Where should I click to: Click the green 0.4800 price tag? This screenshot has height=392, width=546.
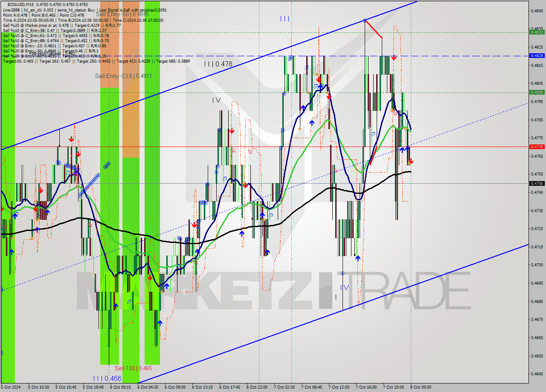point(537,92)
